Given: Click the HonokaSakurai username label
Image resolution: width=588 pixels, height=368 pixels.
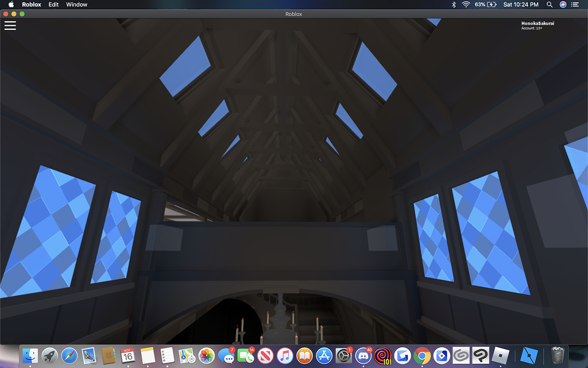Looking at the screenshot, I should click(537, 23).
